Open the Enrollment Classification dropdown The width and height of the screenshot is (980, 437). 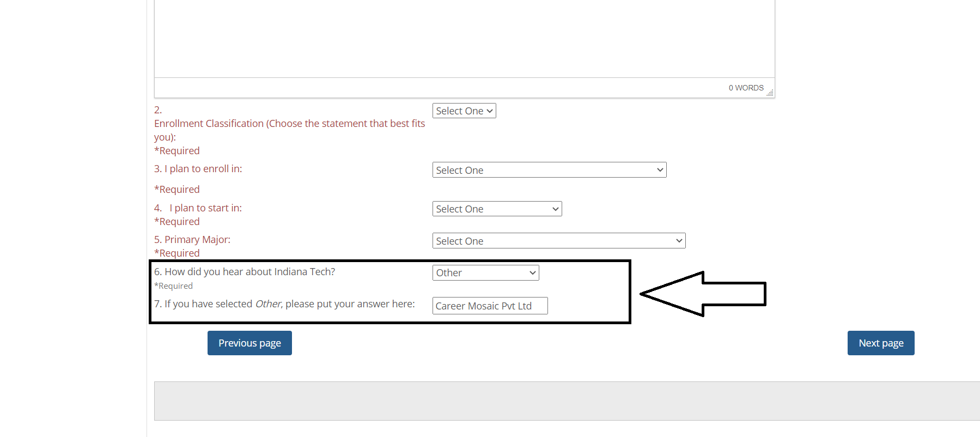click(464, 111)
